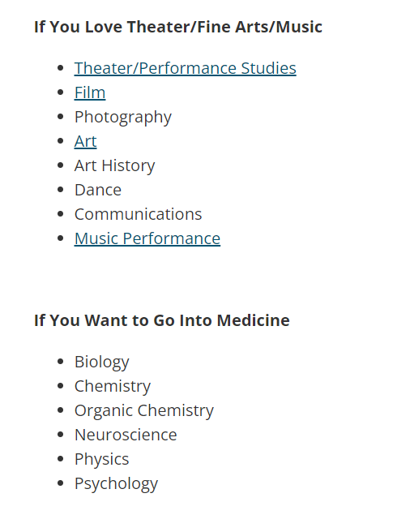Click the Physics list item

click(102, 459)
